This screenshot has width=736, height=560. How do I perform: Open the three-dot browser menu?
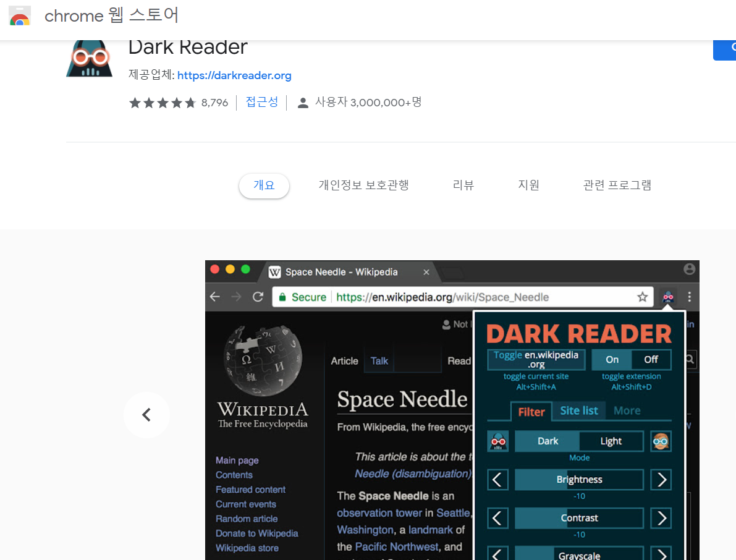point(689,297)
